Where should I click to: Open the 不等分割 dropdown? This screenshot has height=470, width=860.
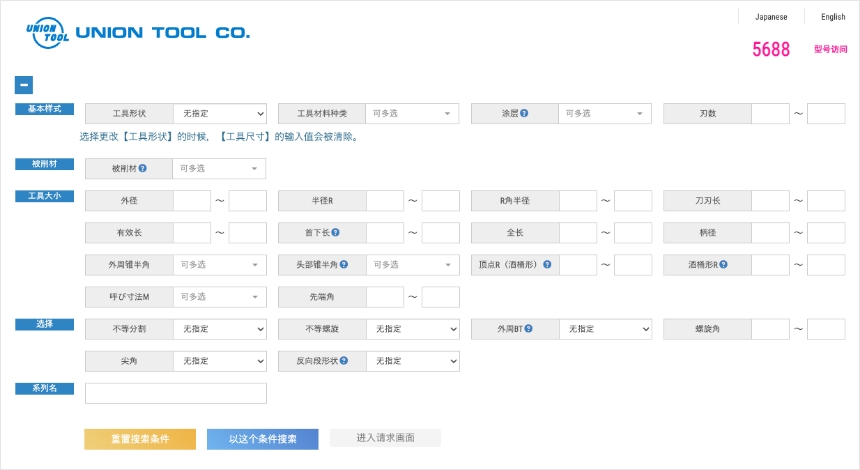[219, 329]
